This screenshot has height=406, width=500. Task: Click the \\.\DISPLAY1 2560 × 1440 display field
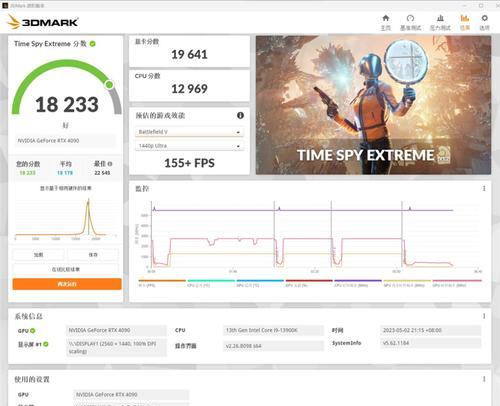(116, 347)
